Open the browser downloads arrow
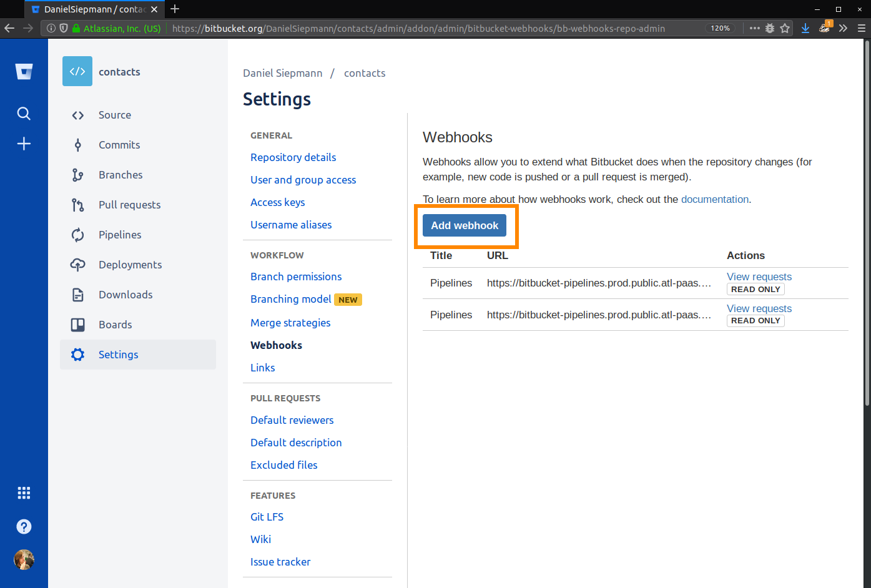Image resolution: width=871 pixels, height=588 pixels. pos(805,28)
